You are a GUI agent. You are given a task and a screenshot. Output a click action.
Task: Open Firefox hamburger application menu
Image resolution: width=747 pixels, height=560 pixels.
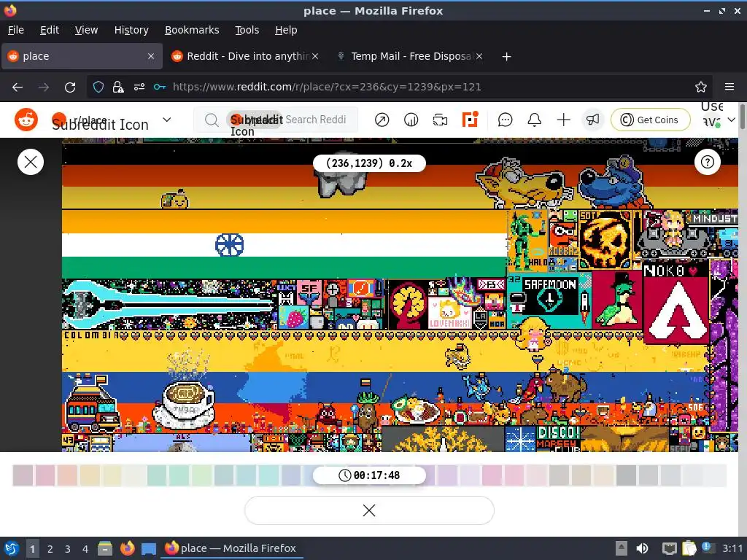[729, 87]
